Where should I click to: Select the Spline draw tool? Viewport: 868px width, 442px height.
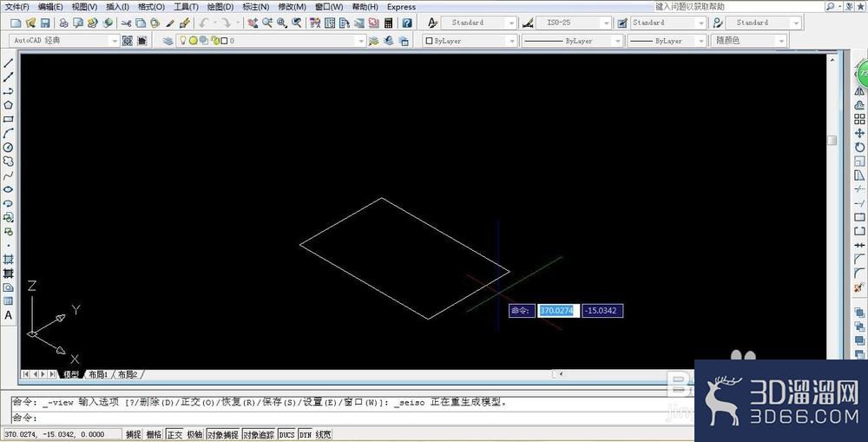coord(9,175)
